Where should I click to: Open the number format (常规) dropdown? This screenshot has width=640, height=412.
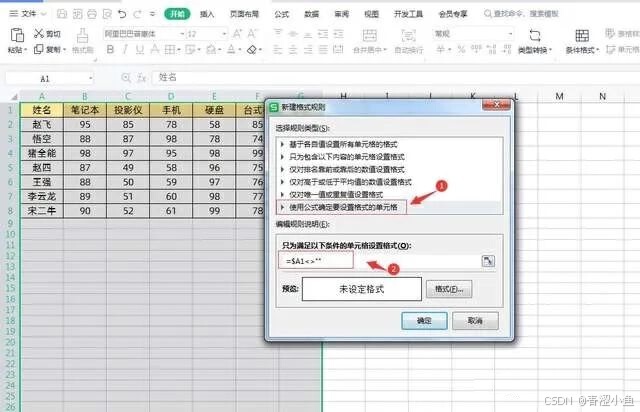pos(510,34)
